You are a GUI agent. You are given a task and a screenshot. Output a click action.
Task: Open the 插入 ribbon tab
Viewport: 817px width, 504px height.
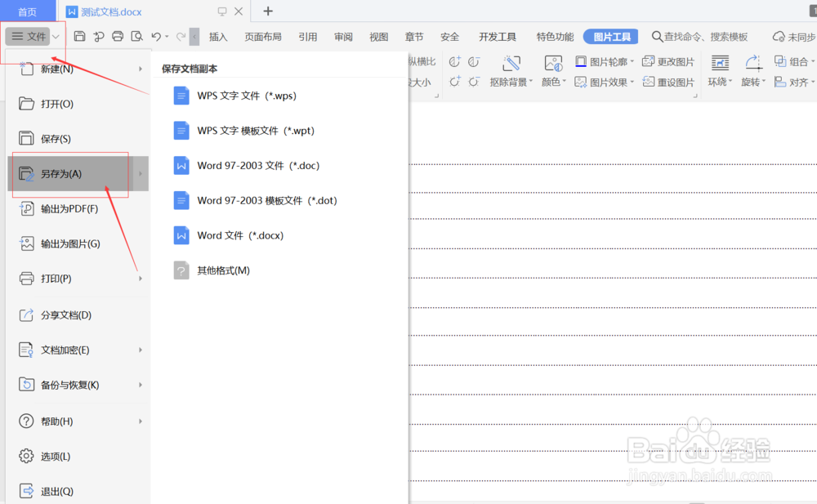click(x=218, y=37)
